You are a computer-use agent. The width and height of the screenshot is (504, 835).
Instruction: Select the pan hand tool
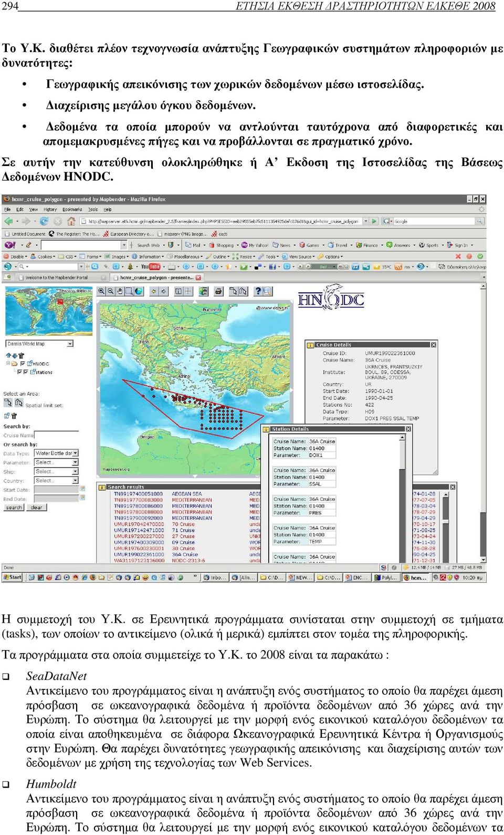point(120,291)
